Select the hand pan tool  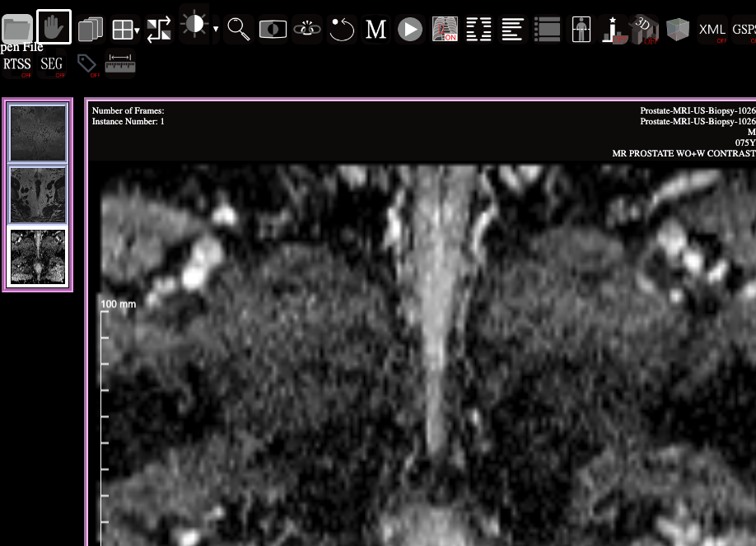click(54, 28)
